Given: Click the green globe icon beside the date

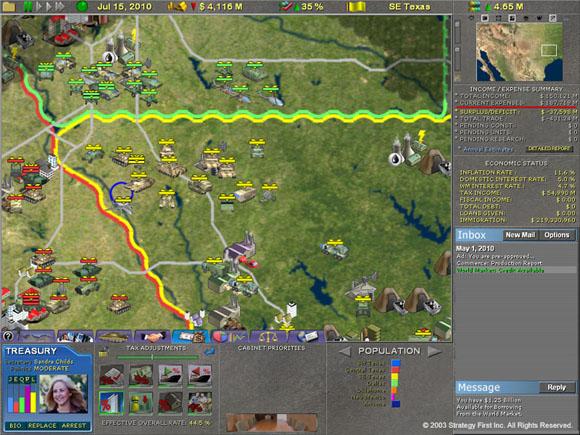Looking at the screenshot, I should tap(82, 6).
